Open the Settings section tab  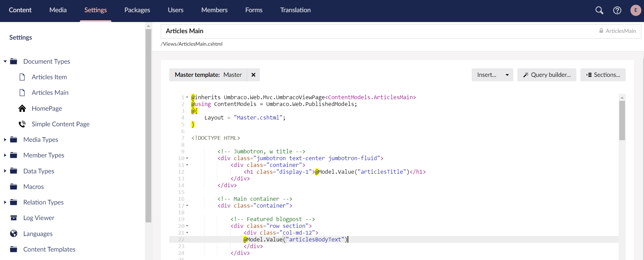click(95, 10)
